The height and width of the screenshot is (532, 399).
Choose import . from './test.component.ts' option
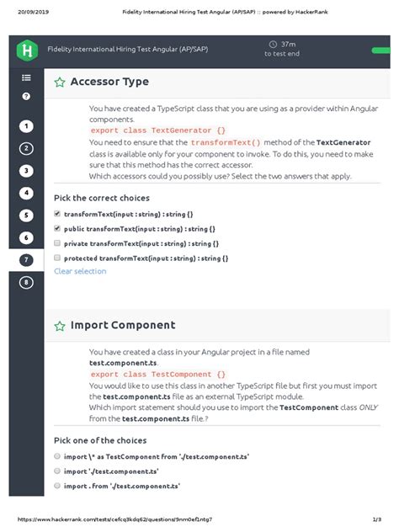click(57, 486)
